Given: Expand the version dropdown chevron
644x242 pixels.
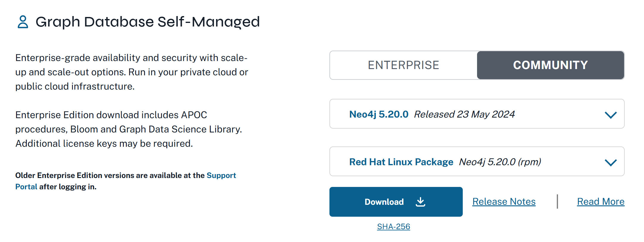Looking at the screenshot, I should 610,115.
